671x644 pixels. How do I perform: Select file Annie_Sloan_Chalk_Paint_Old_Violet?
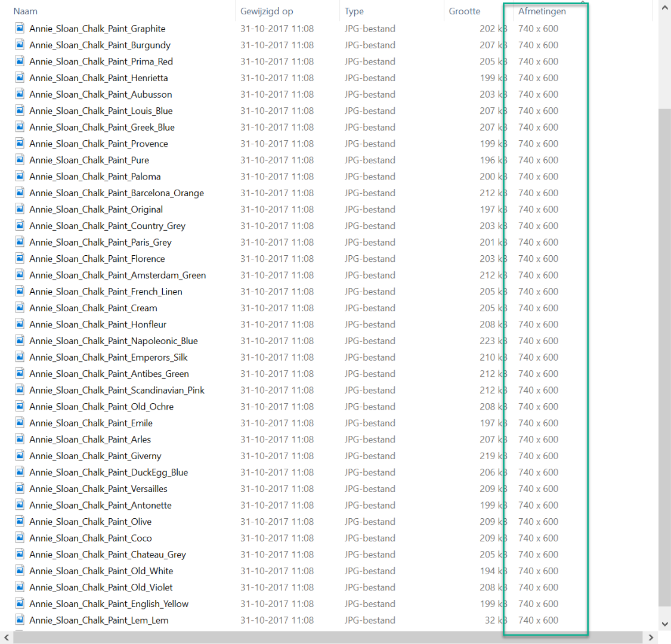pyautogui.click(x=101, y=587)
